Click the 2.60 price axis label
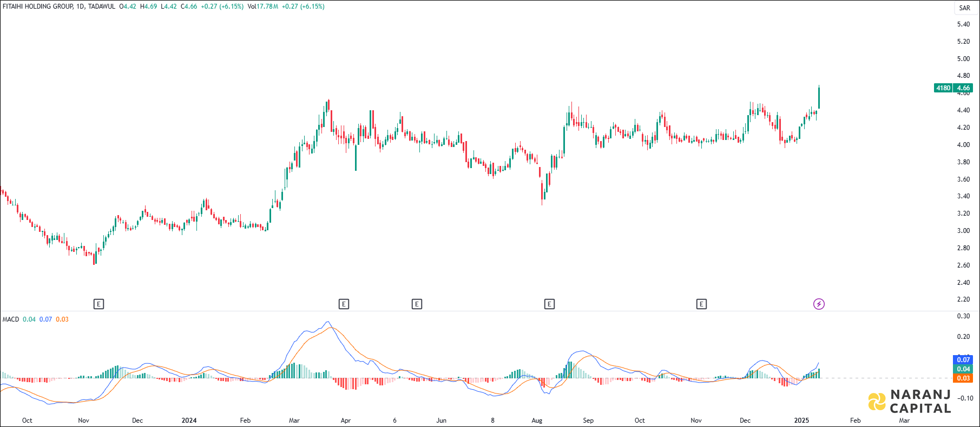980x427 pixels. coord(963,265)
